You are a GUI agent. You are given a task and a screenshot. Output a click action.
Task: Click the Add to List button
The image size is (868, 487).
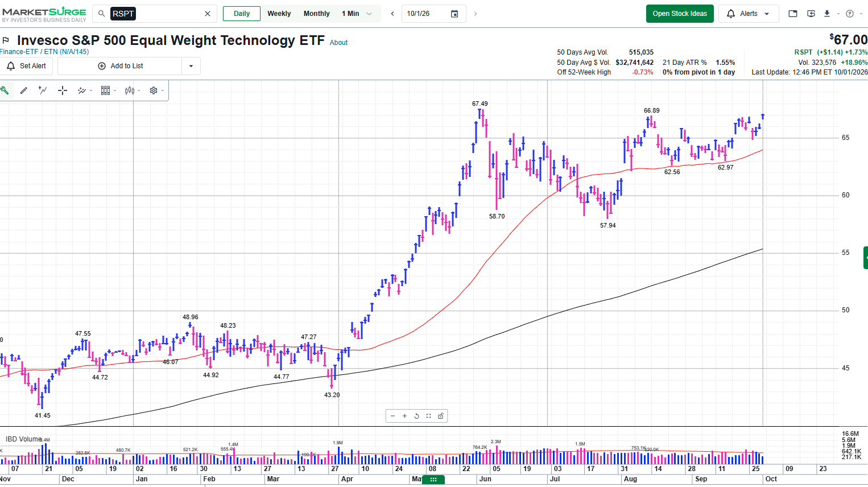(x=120, y=66)
